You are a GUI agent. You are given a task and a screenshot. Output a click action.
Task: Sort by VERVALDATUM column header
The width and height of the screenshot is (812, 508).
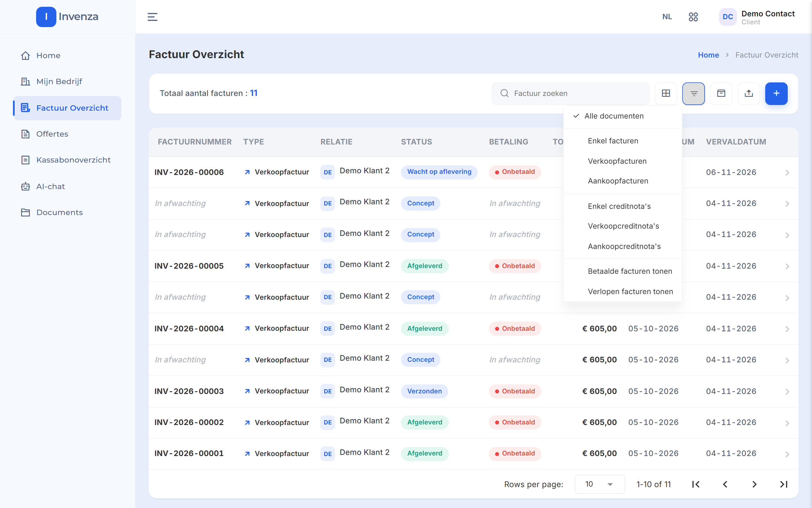[x=736, y=142]
